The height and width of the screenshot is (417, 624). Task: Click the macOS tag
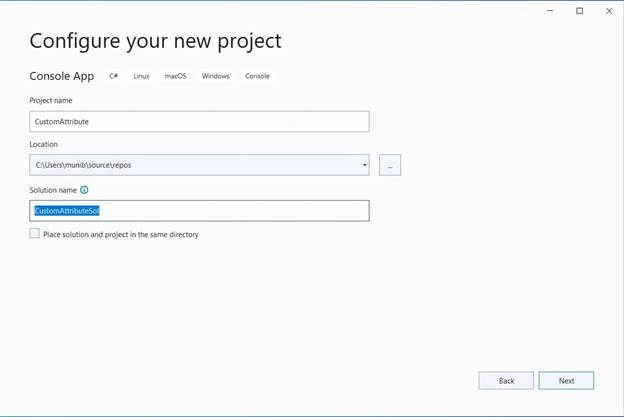pos(176,76)
